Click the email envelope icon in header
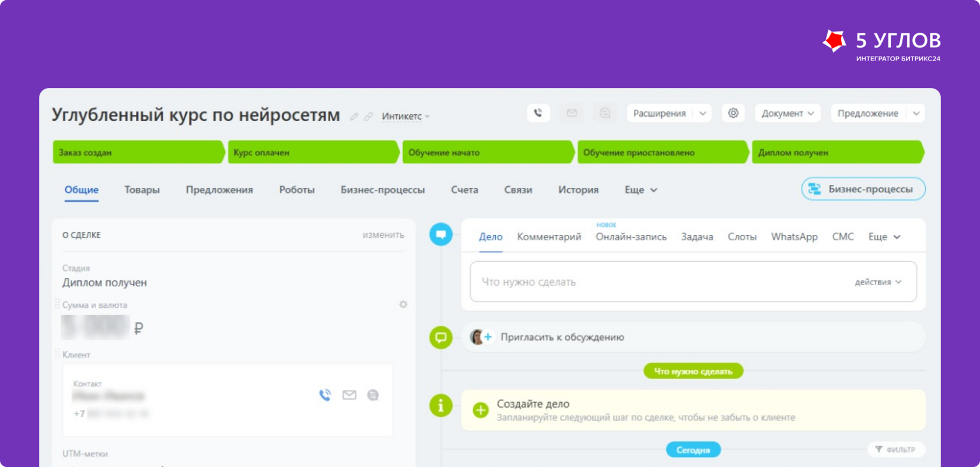The height and width of the screenshot is (467, 980). [x=572, y=113]
